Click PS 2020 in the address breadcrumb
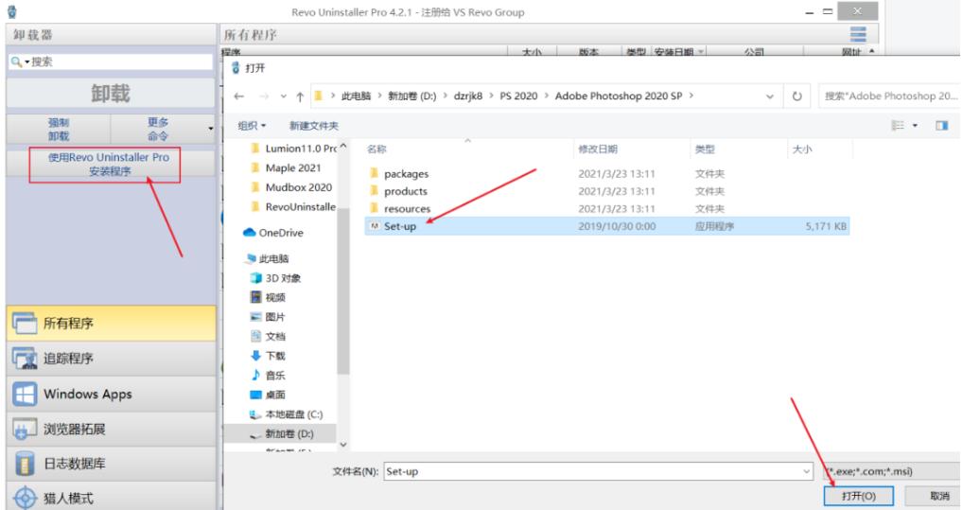 pos(518,96)
